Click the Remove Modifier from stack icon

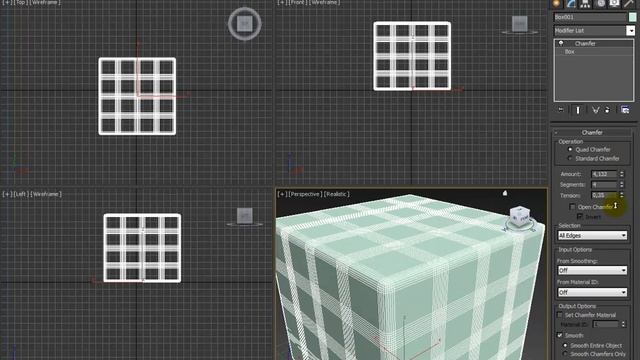click(607, 110)
